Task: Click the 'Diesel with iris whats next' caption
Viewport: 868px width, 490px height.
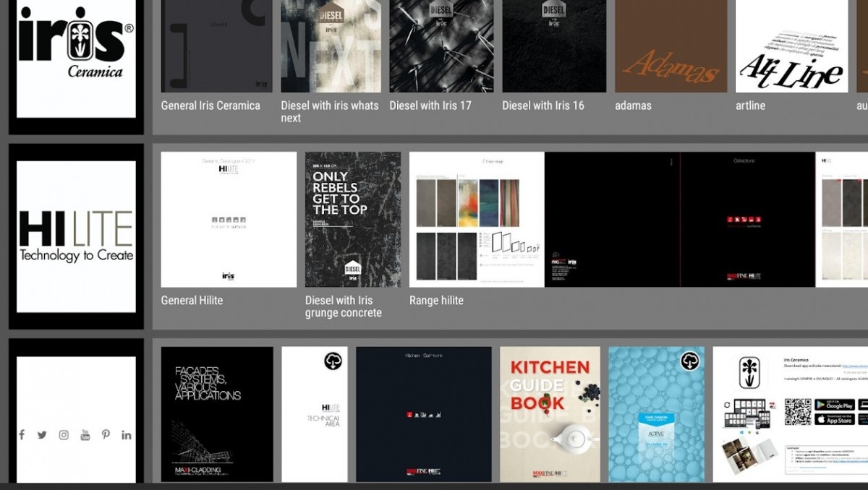Action: pos(330,111)
